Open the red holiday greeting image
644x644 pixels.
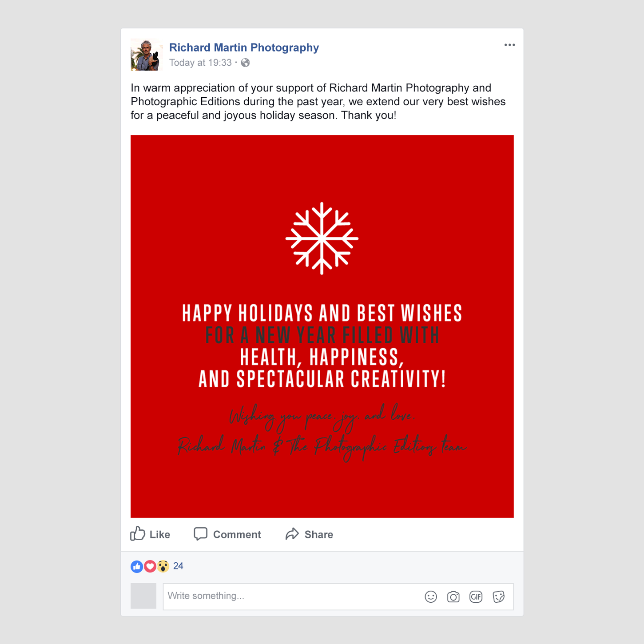(x=322, y=326)
